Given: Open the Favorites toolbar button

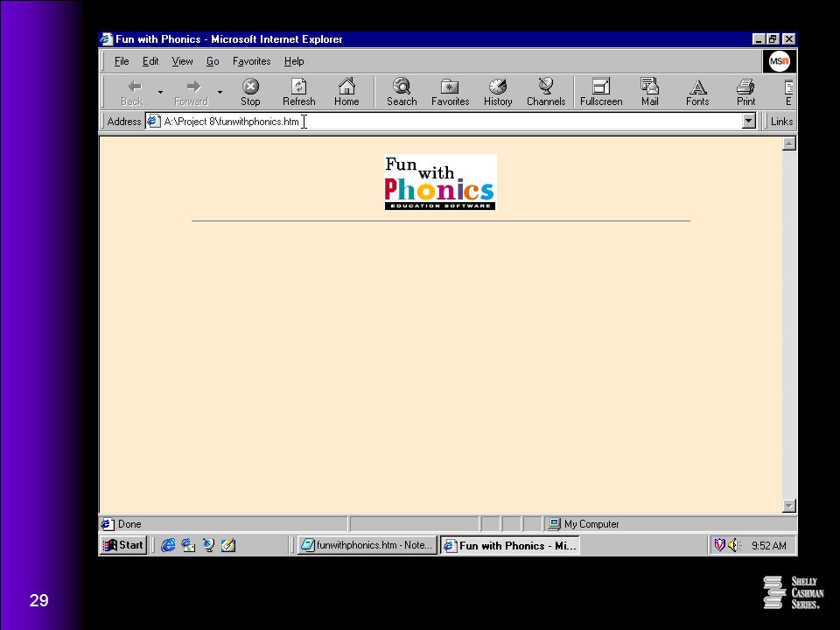Looking at the screenshot, I should coord(450,93).
